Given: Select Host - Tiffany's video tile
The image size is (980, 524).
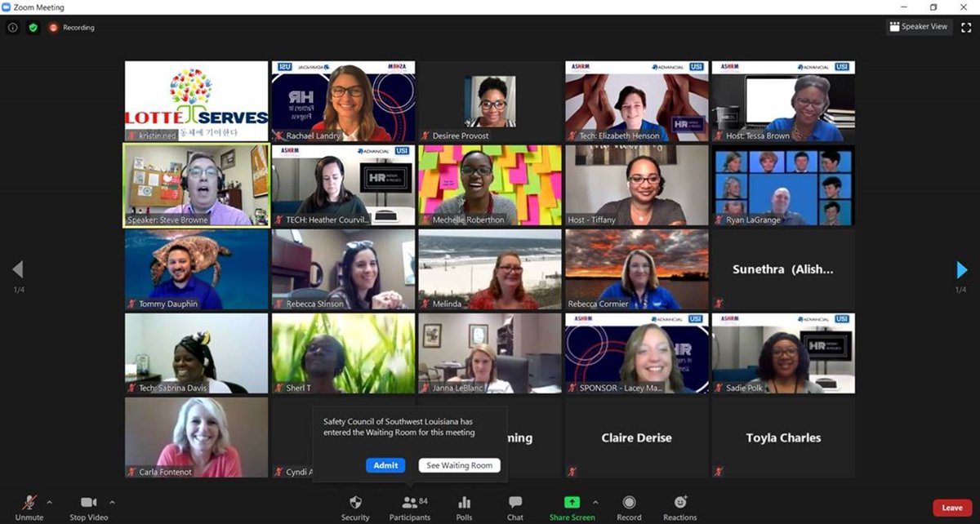Looking at the screenshot, I should click(x=637, y=185).
